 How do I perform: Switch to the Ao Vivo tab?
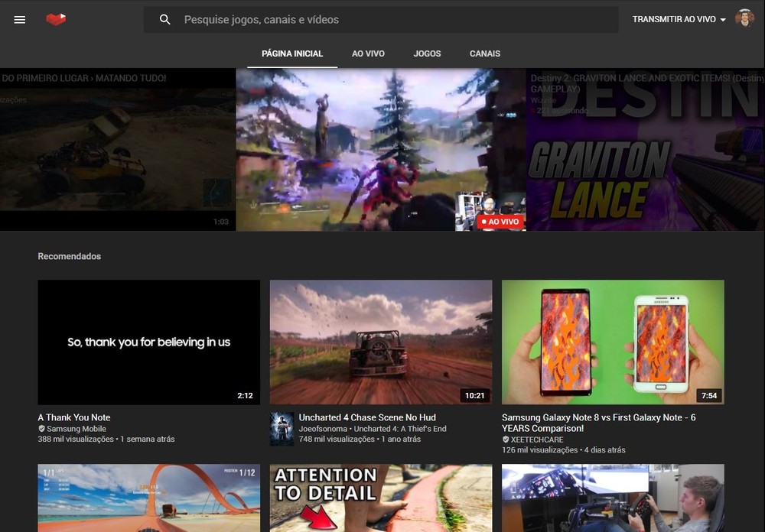click(x=368, y=54)
